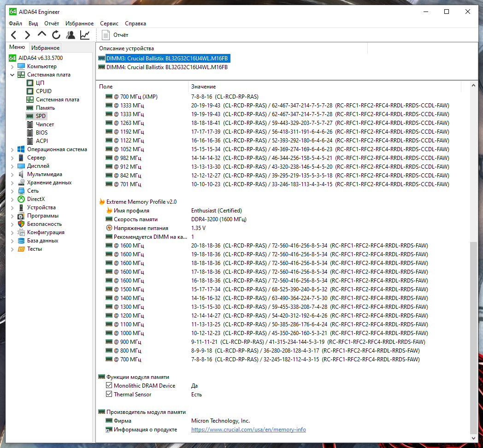Open the crucial.com memory-info link
This screenshot has height=448, width=483.
point(248,430)
